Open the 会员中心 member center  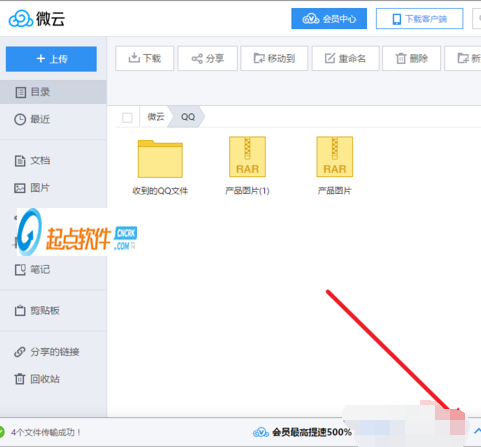[329, 19]
